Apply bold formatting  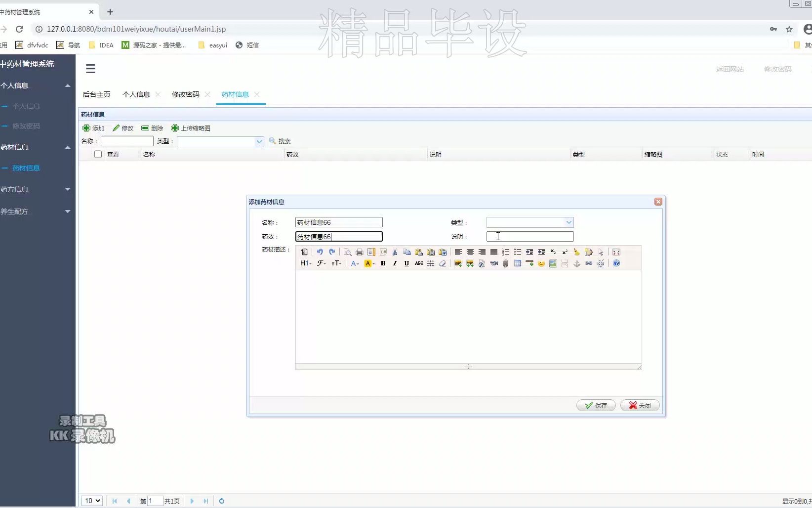pyautogui.click(x=383, y=263)
